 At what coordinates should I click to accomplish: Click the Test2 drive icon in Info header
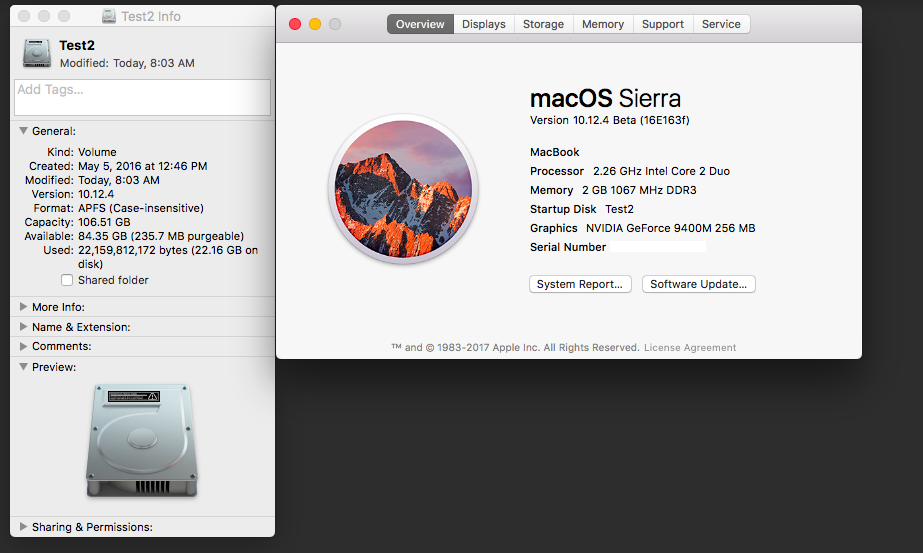pyautogui.click(x=37, y=54)
